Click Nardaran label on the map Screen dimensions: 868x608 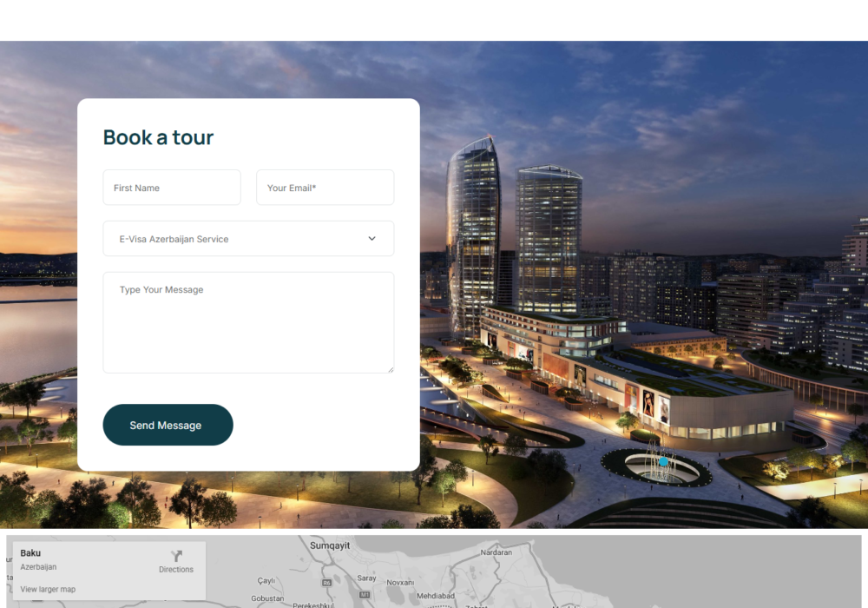coord(496,552)
